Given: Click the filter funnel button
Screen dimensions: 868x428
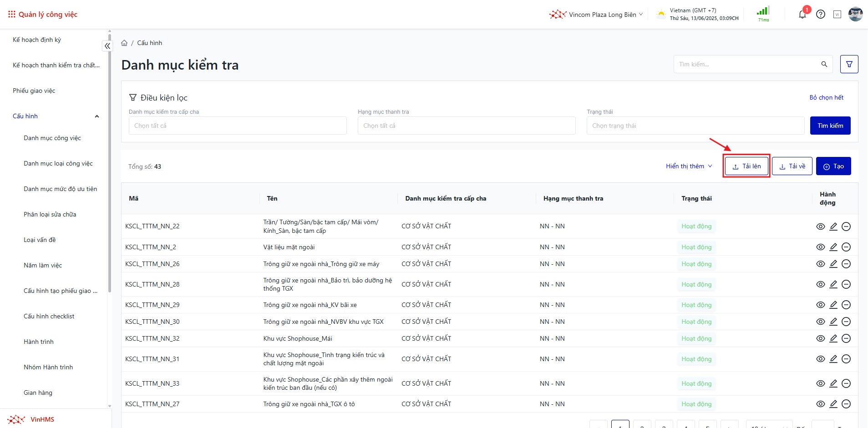Looking at the screenshot, I should click(849, 64).
